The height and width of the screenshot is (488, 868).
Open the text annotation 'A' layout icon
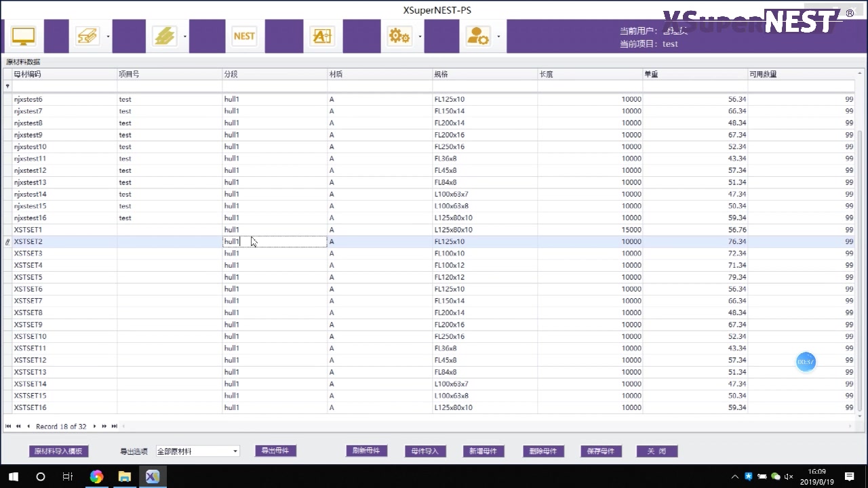(322, 36)
